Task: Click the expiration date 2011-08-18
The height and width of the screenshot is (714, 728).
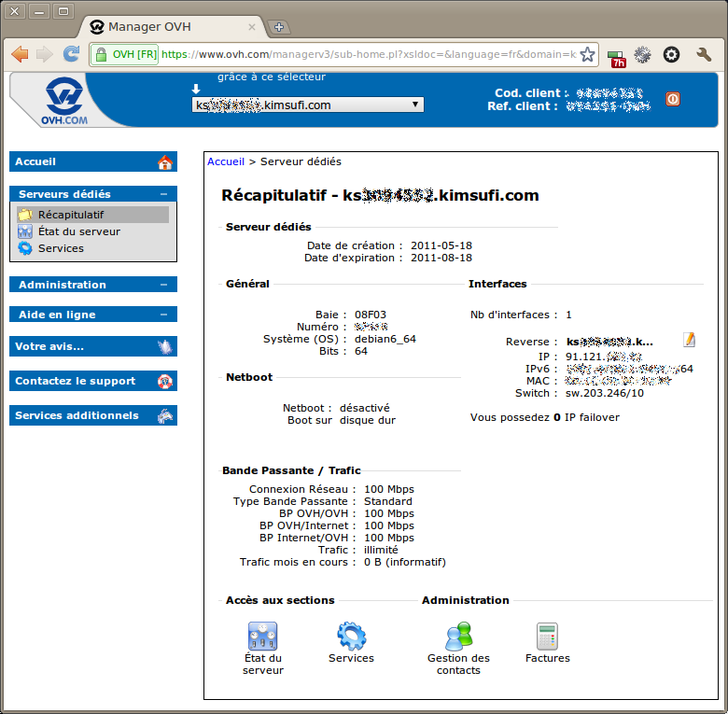Action: [441, 258]
